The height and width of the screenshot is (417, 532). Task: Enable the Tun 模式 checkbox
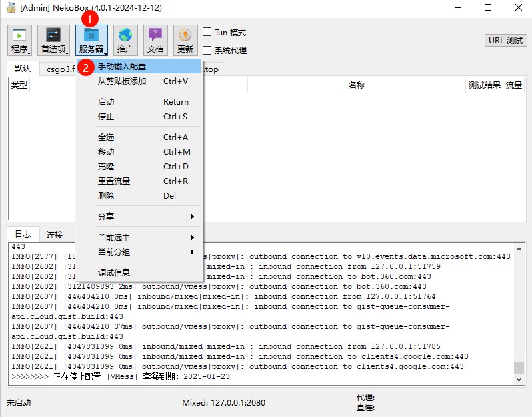pos(207,32)
